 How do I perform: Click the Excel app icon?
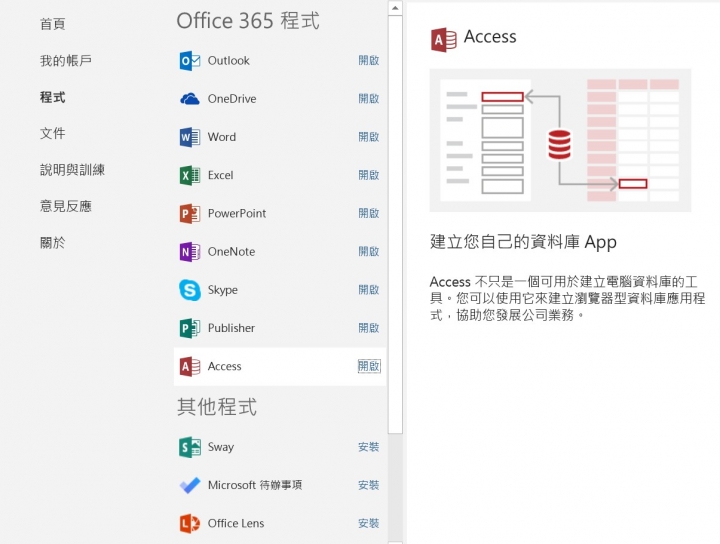(x=190, y=175)
